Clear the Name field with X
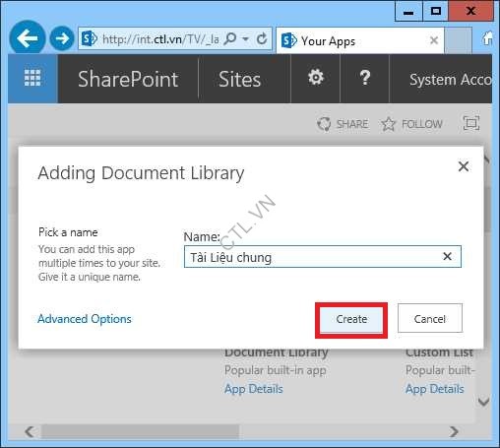The width and height of the screenshot is (500, 448). pyautogui.click(x=447, y=256)
